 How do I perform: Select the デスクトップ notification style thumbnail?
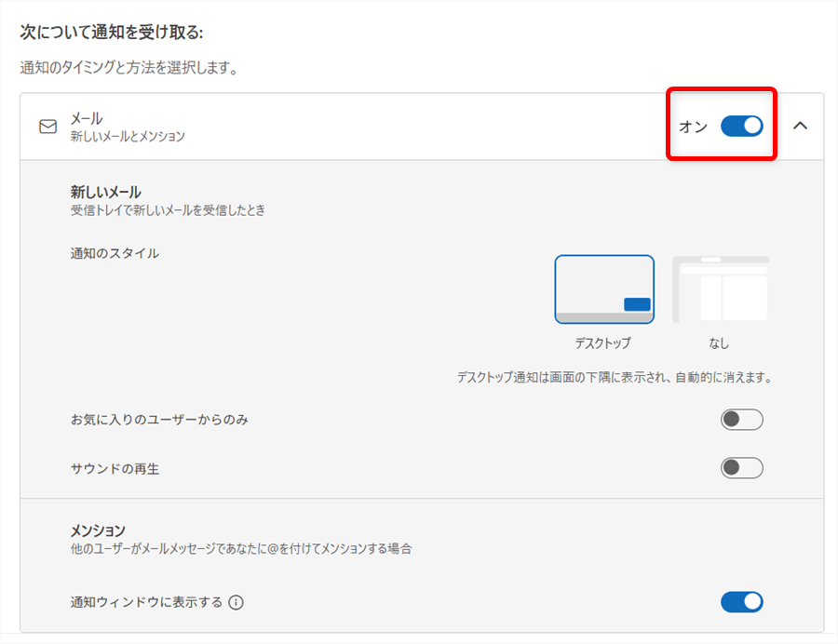tap(603, 289)
